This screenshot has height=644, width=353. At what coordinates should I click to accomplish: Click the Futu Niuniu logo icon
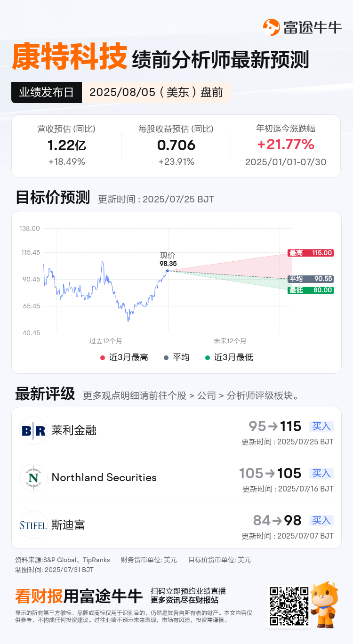(x=271, y=27)
